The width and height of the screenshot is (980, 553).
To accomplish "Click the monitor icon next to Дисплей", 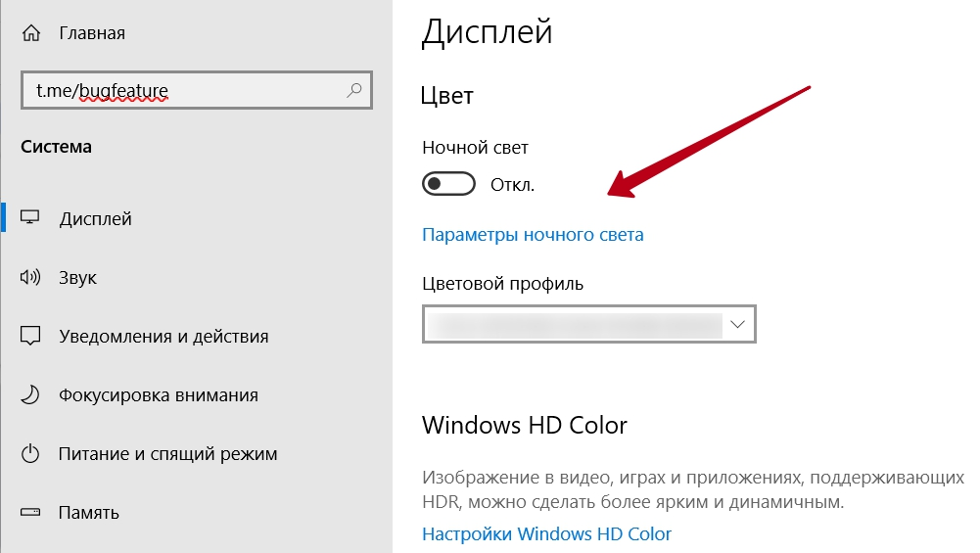I will 30,218.
